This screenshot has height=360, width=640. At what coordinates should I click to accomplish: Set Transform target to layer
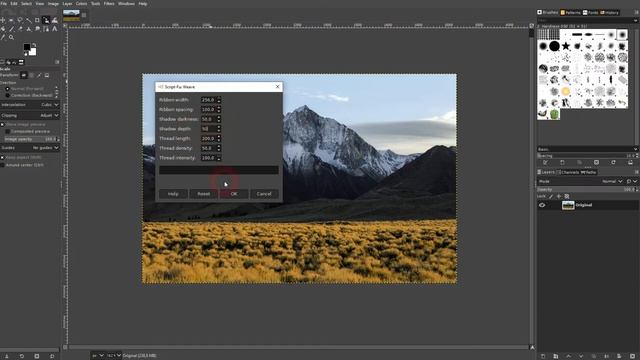coord(24,75)
